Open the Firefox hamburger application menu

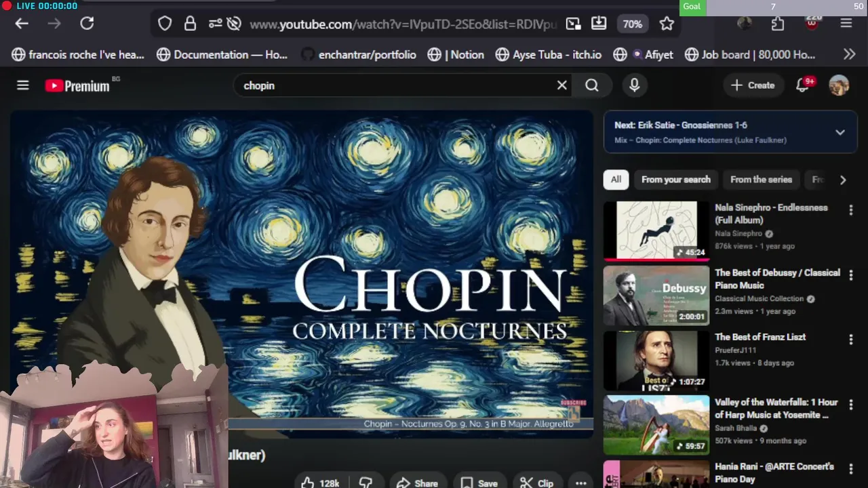(x=846, y=24)
